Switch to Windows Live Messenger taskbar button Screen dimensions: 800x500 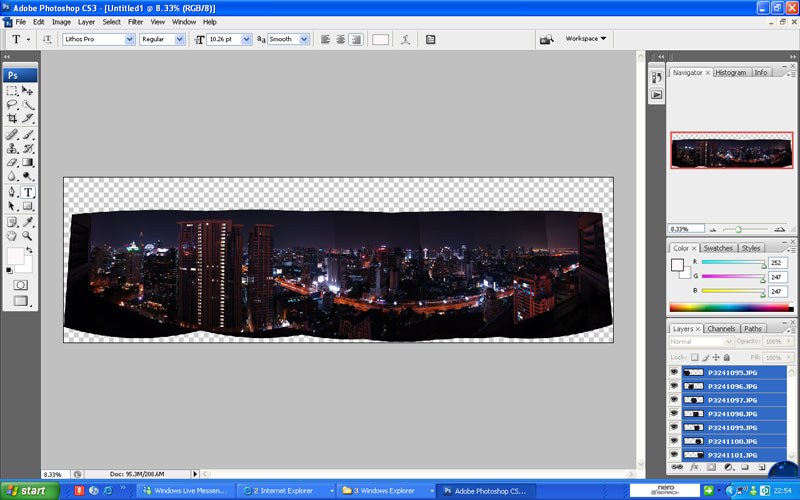click(186, 491)
